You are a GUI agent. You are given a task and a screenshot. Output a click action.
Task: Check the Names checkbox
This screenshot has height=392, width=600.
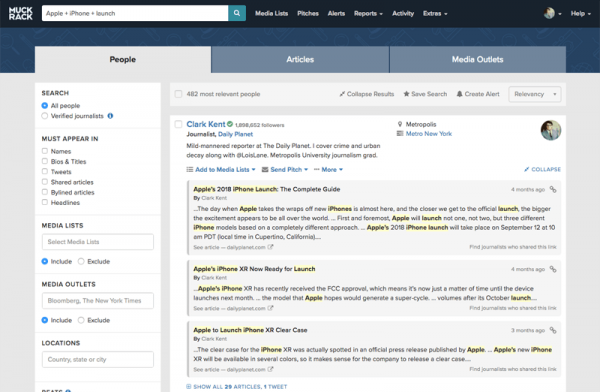[45, 151]
